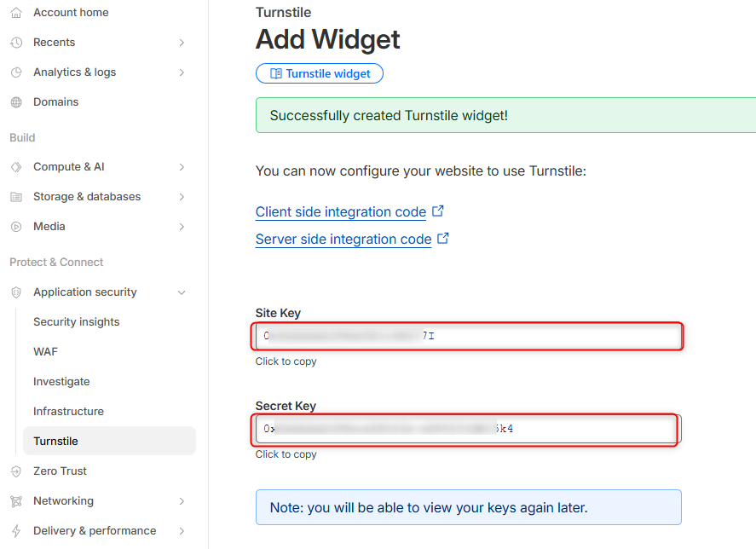
Task: Click the Turnstile widget docs button
Action: tap(320, 74)
